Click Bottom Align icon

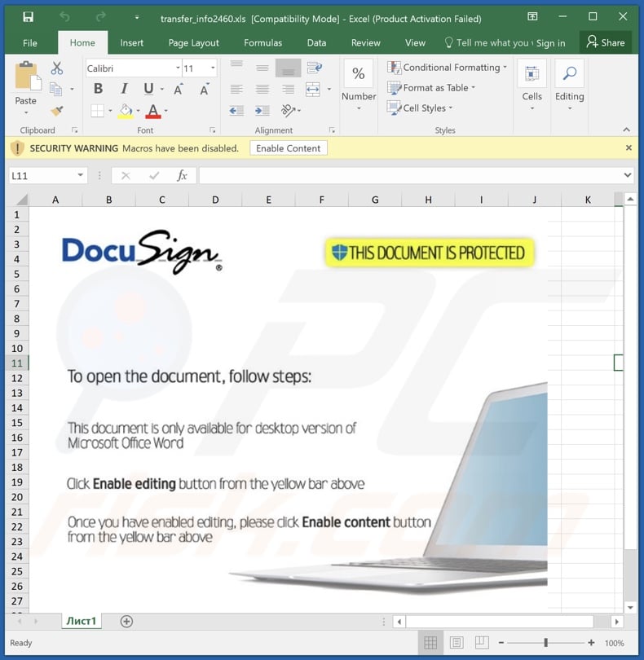click(288, 68)
